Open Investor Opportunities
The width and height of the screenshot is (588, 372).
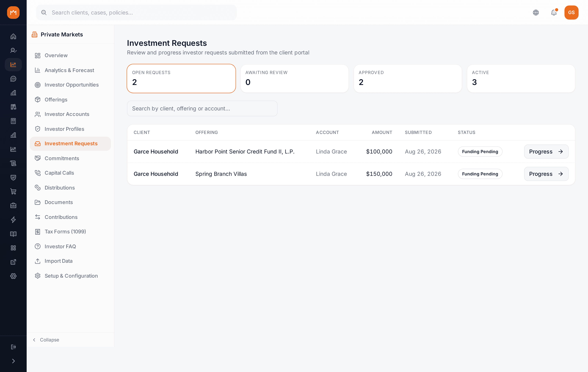[x=70, y=85]
